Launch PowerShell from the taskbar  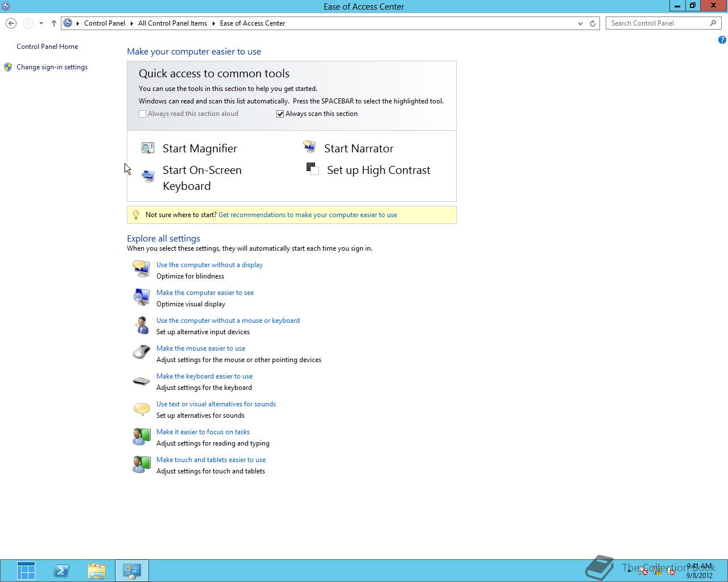(x=61, y=571)
